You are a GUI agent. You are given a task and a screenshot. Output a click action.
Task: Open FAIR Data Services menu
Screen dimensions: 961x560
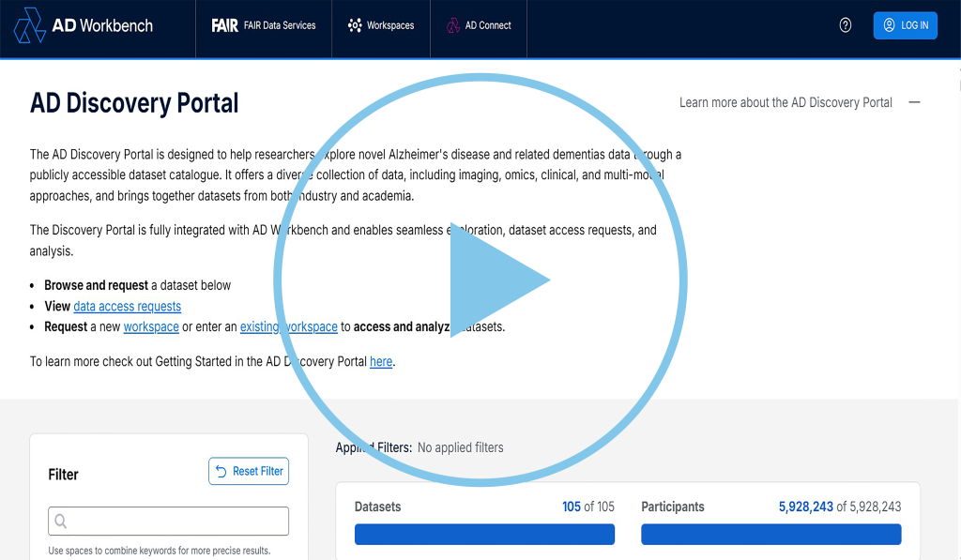click(264, 25)
